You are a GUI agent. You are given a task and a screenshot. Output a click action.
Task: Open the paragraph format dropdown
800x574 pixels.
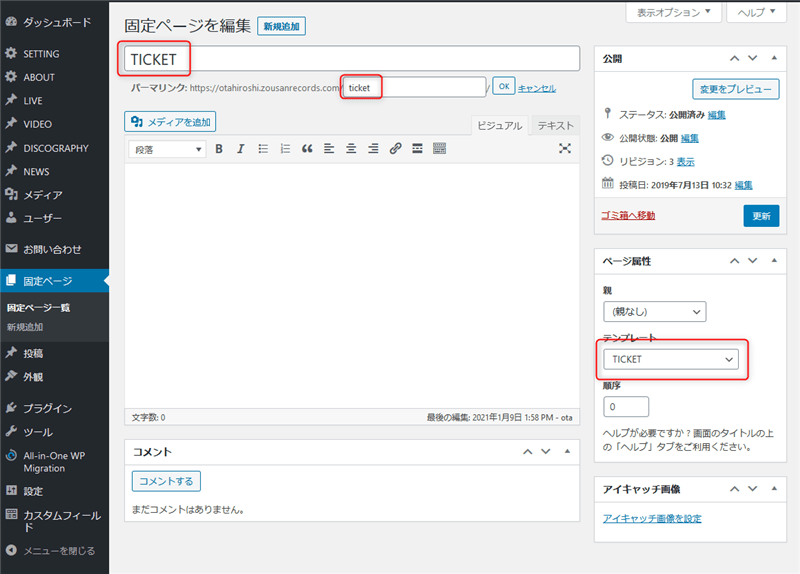[x=167, y=149]
